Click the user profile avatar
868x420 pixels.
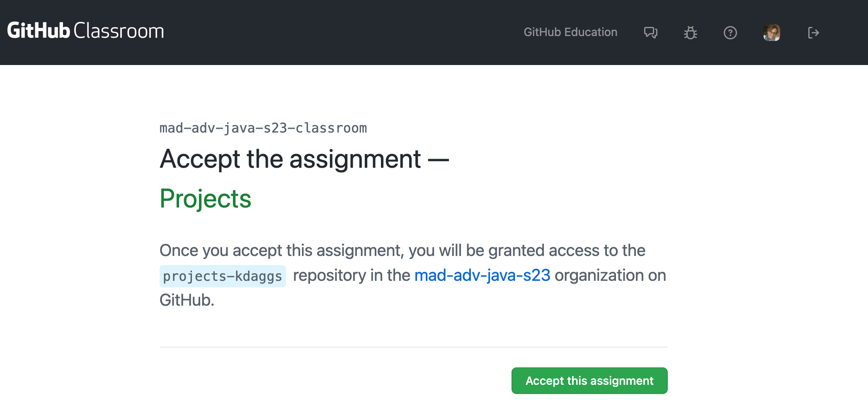[x=772, y=32]
